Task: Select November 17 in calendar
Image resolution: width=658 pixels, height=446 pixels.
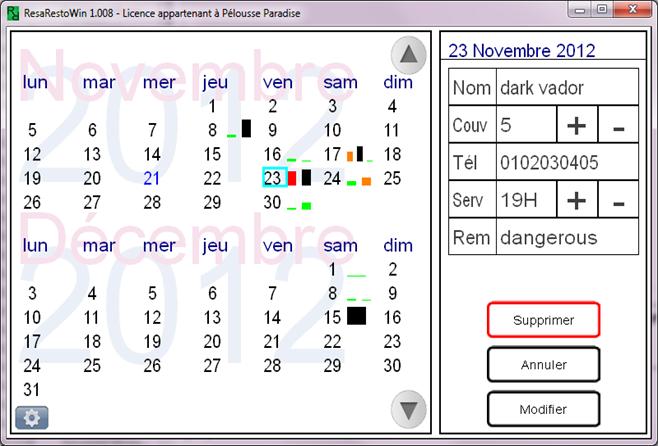Action: pos(332,154)
